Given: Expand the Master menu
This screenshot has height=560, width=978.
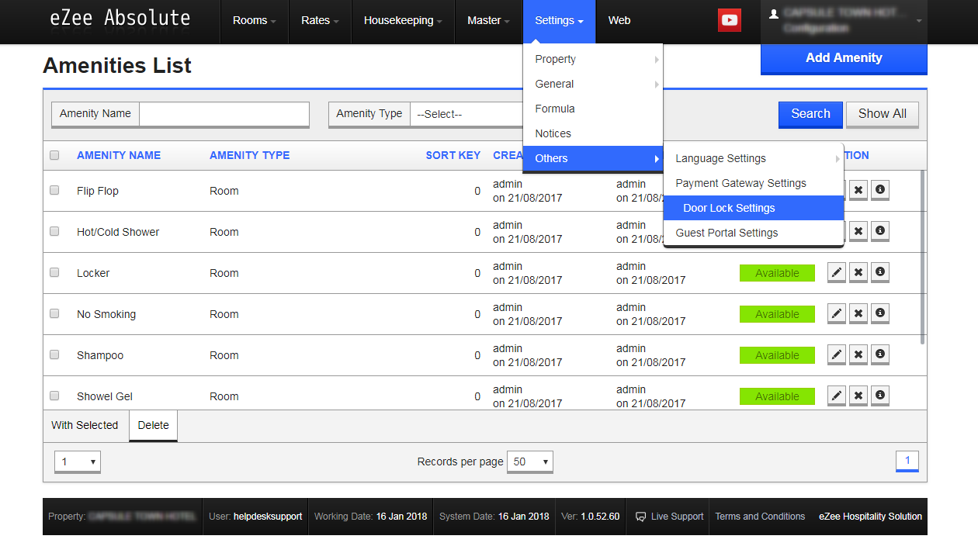Looking at the screenshot, I should pyautogui.click(x=488, y=21).
